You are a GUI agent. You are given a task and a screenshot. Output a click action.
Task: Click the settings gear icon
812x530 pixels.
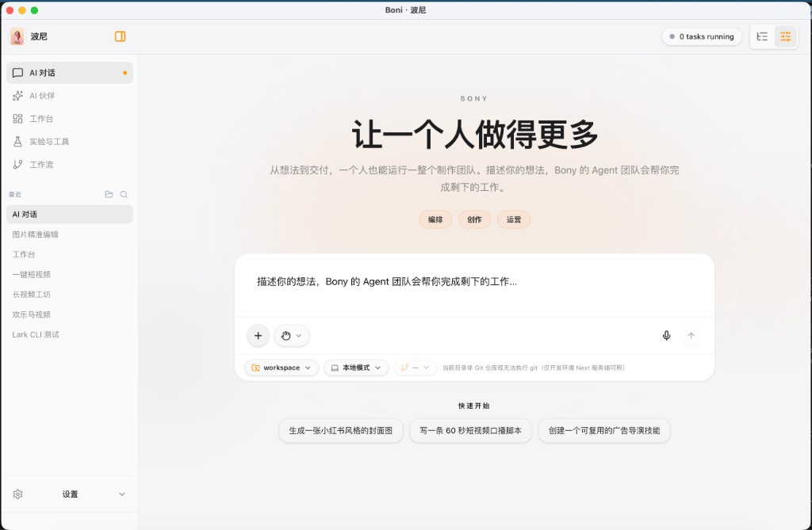pos(17,494)
